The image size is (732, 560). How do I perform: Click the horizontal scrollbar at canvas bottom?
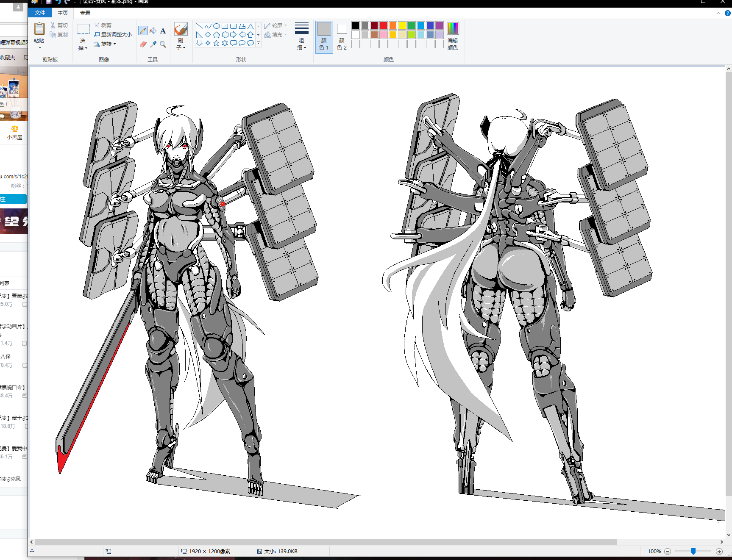point(326,542)
